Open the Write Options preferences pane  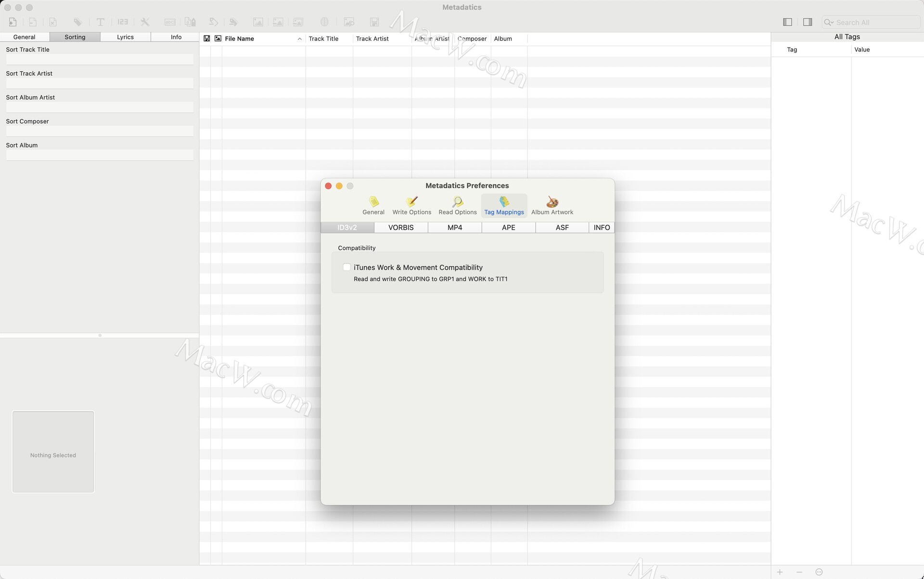[x=411, y=206]
